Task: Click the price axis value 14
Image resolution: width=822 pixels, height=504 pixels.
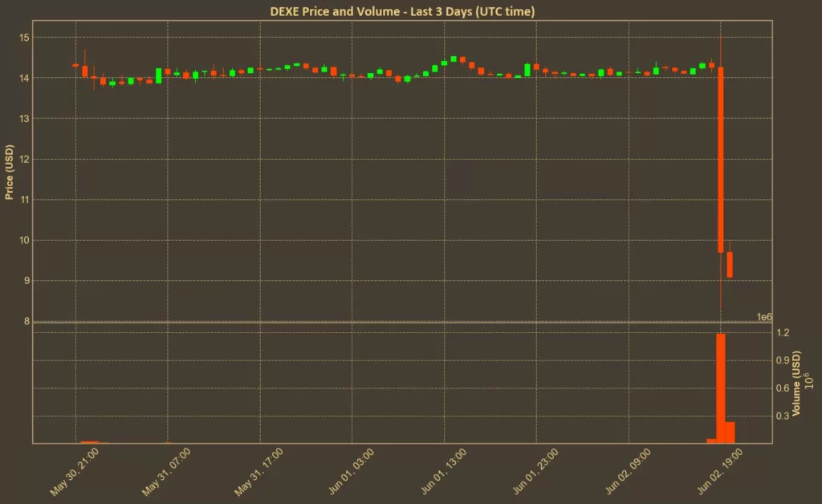Action: [x=24, y=78]
